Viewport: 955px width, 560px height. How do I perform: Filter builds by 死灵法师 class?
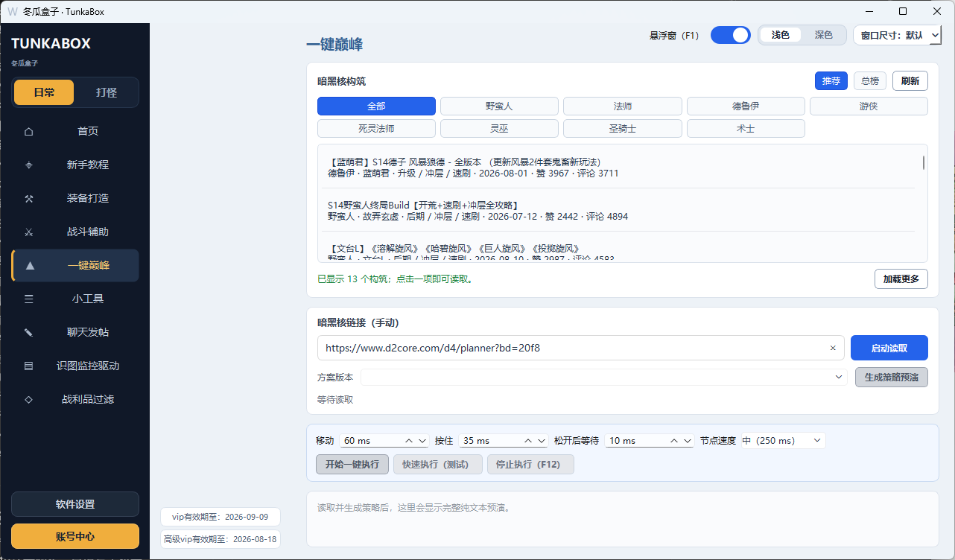[x=376, y=129]
